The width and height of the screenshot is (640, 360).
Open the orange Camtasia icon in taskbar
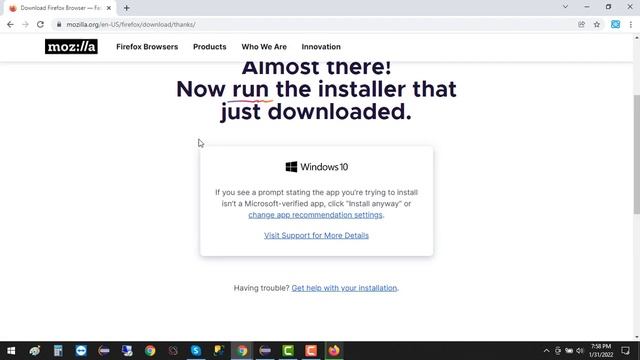[x=311, y=351]
